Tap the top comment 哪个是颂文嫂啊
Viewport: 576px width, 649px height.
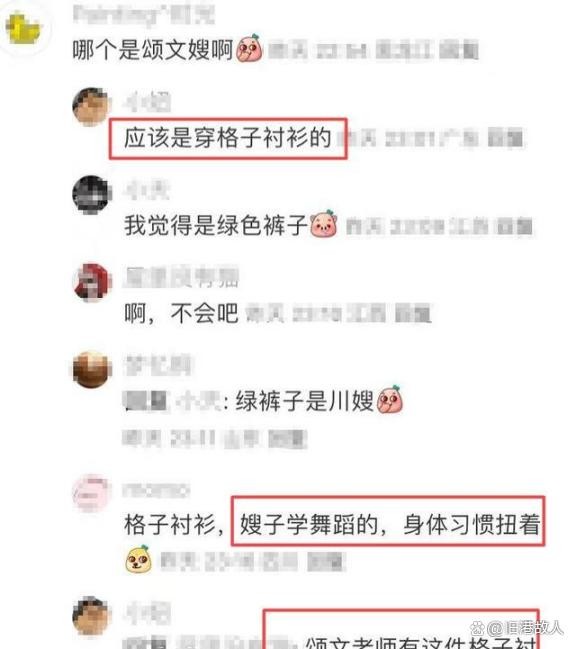(152, 50)
